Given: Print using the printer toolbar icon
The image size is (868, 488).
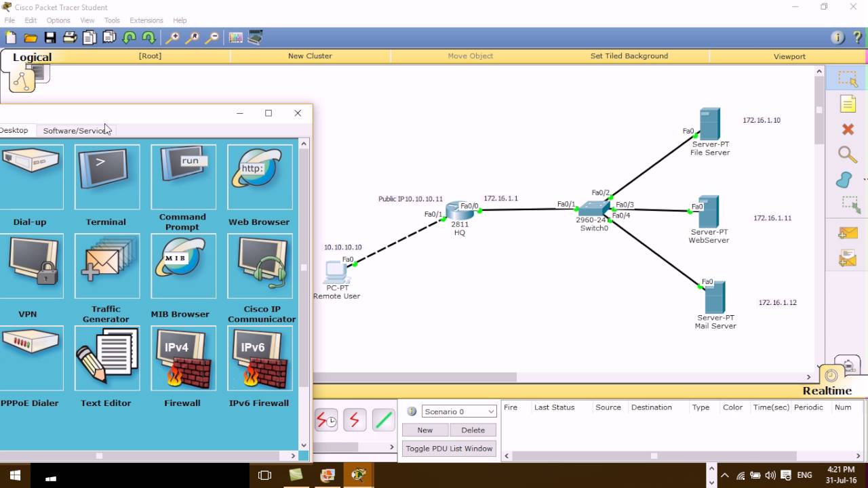Looking at the screenshot, I should pyautogui.click(x=69, y=37).
